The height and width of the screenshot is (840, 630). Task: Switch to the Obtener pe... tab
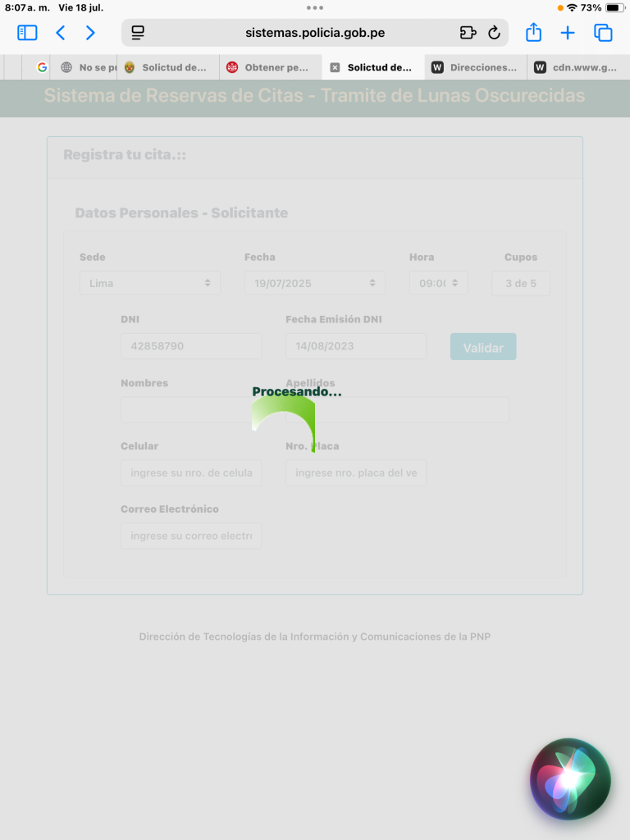pos(271,67)
